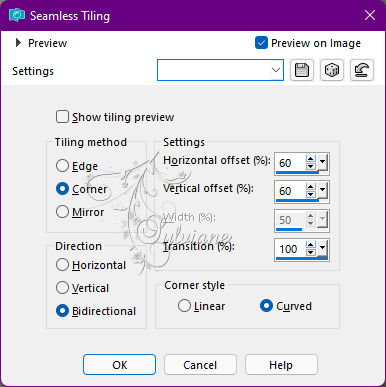386x387 pixels.
Task: Open Transition slider dropdown arrow
Action: pos(322,248)
